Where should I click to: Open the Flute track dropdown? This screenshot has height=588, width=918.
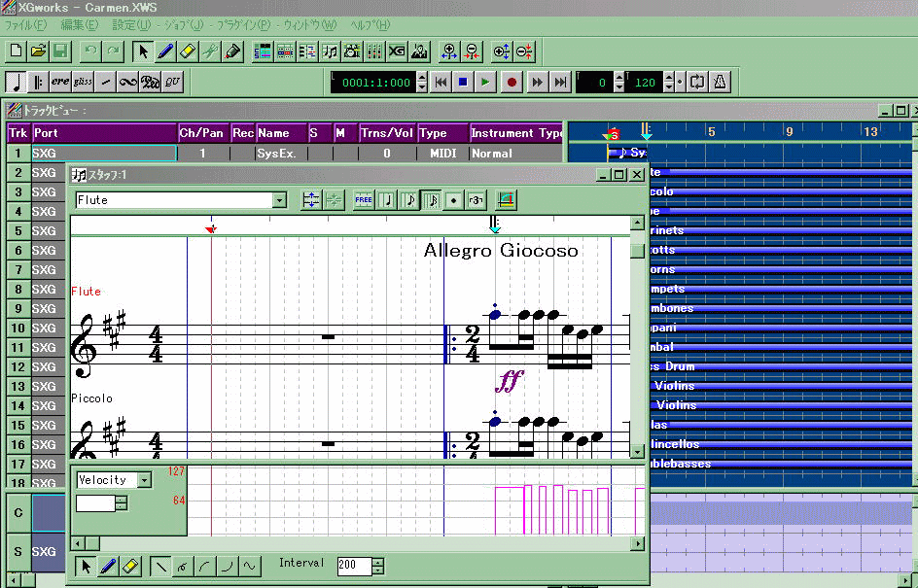point(280,200)
